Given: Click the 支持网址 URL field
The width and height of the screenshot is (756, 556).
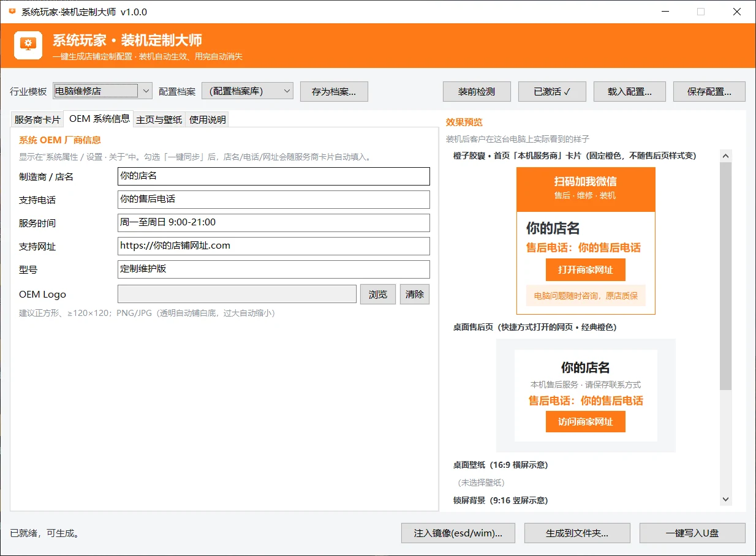Looking at the screenshot, I should click(274, 246).
